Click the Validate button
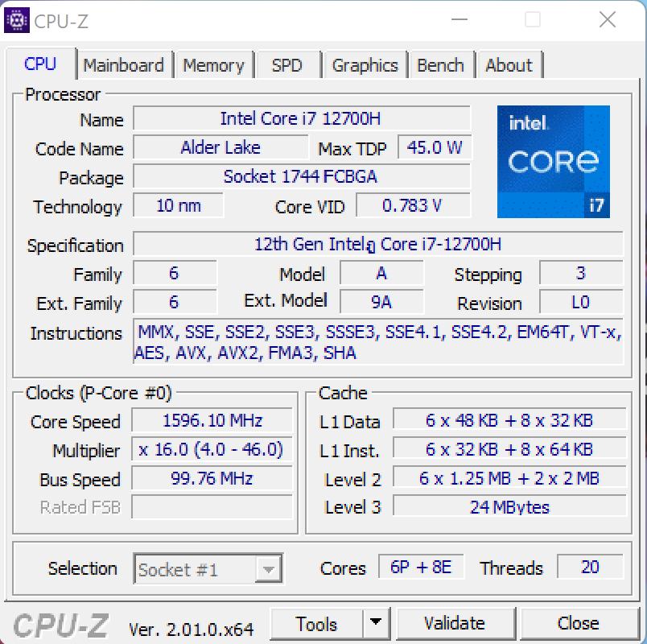Image resolution: width=647 pixels, height=644 pixels. pyautogui.click(x=455, y=623)
